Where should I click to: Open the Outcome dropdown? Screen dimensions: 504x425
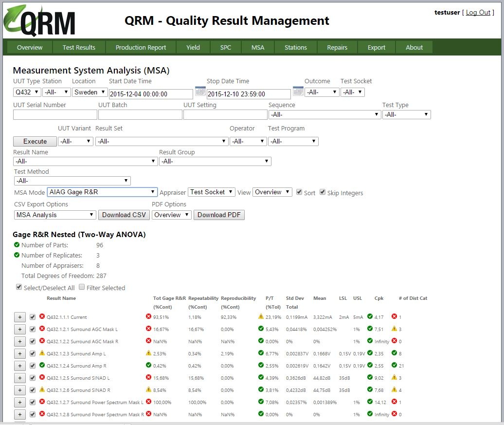(322, 92)
